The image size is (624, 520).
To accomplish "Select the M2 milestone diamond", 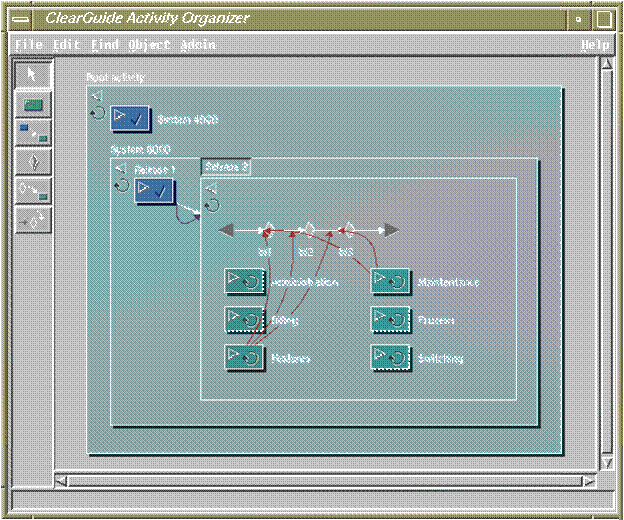I will 309,230.
